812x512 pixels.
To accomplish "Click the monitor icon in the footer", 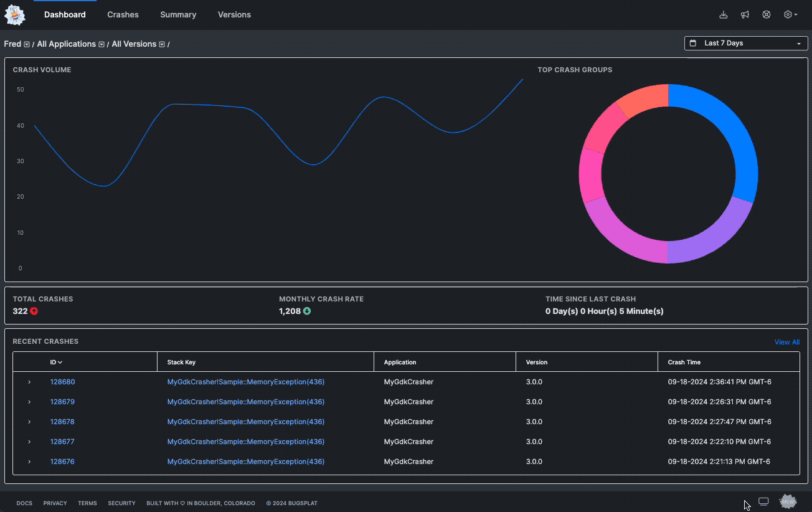I will coord(763,501).
